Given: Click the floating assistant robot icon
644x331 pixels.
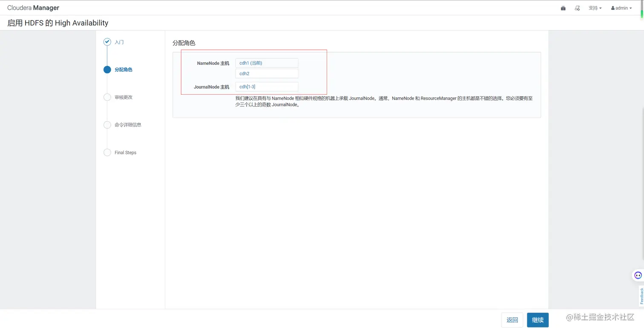Looking at the screenshot, I should (x=638, y=275).
